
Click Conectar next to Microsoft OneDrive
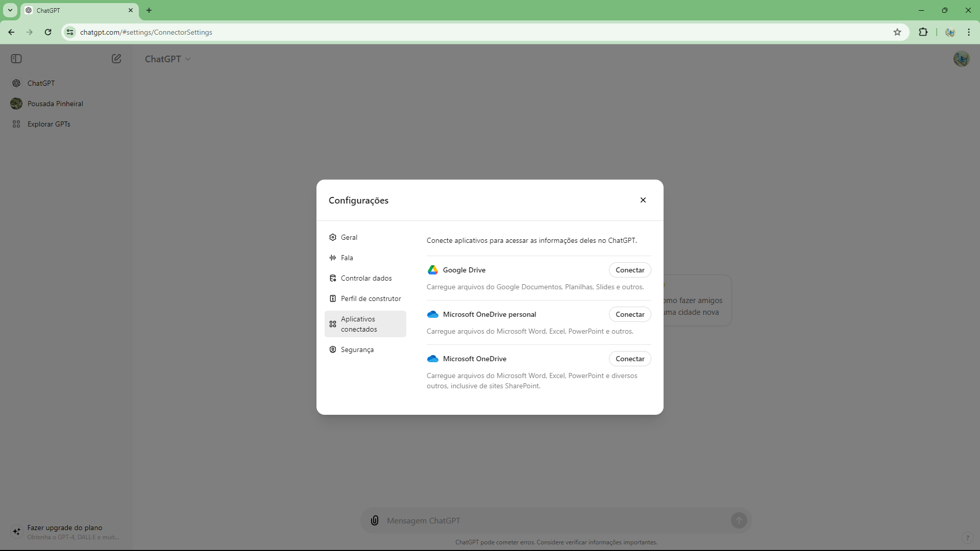(x=630, y=359)
